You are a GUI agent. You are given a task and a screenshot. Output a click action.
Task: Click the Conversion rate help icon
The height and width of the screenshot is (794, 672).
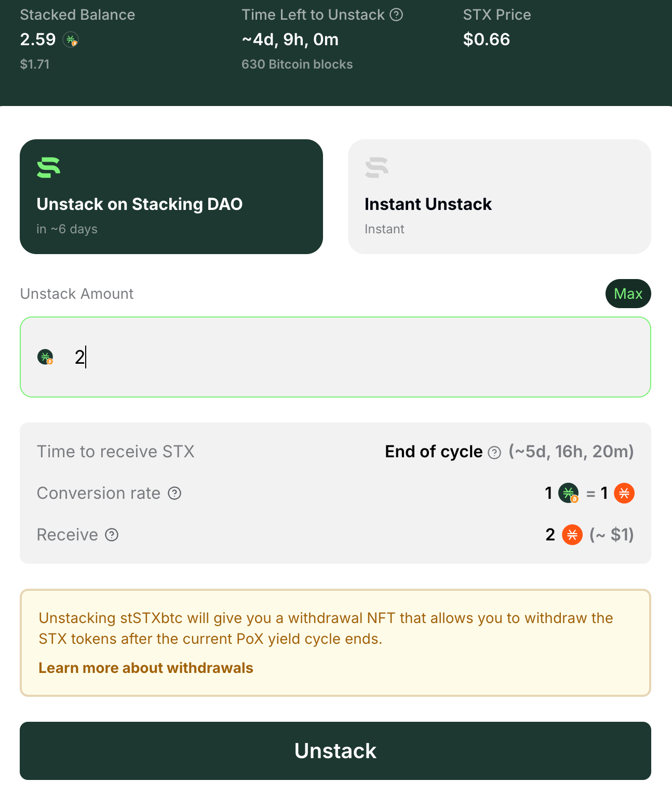pyautogui.click(x=174, y=493)
